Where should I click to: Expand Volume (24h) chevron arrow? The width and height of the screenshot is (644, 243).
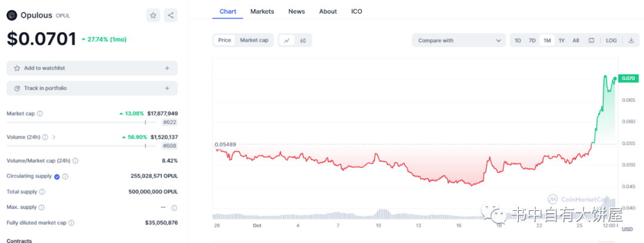tap(54, 137)
